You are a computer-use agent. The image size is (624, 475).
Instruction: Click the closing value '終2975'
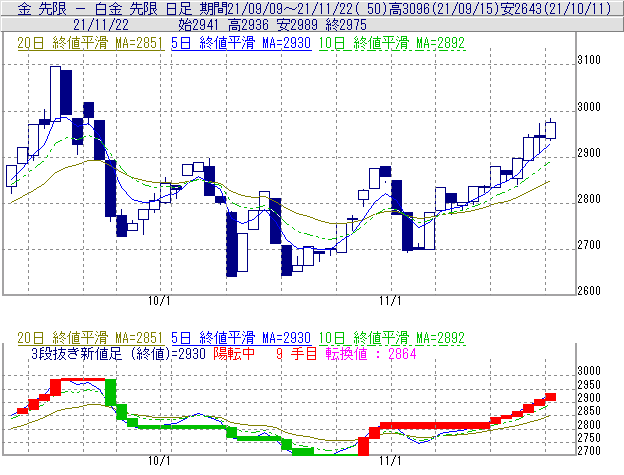click(x=346, y=25)
